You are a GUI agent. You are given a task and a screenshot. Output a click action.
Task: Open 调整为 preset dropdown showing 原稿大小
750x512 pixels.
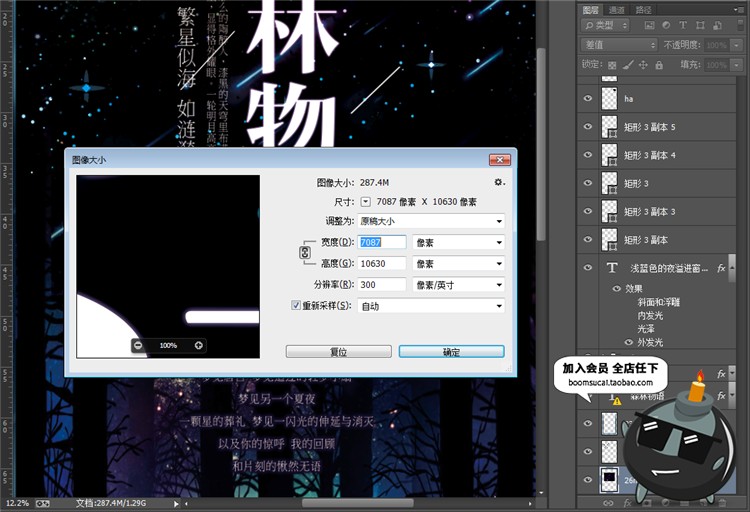click(x=431, y=221)
